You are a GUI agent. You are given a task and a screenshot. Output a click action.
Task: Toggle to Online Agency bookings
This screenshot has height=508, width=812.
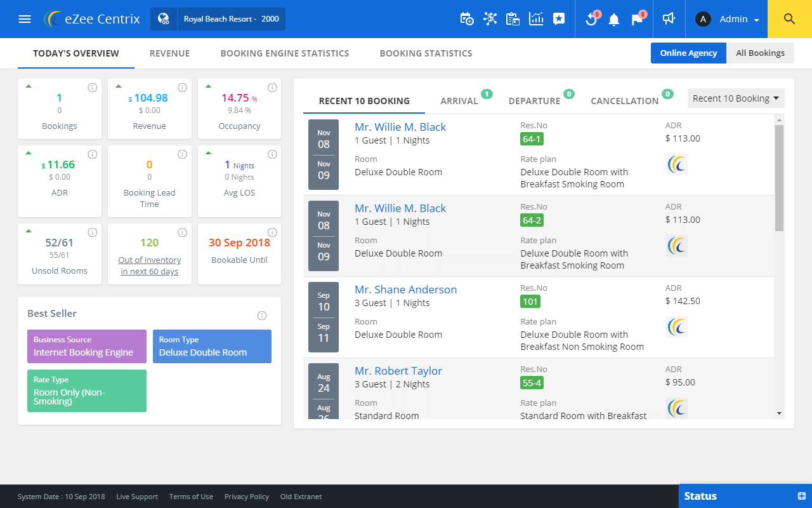point(688,53)
